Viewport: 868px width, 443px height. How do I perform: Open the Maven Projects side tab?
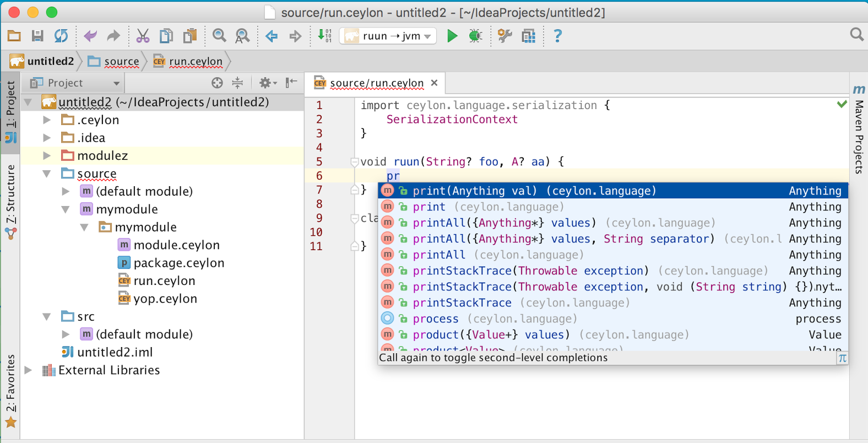click(x=859, y=129)
